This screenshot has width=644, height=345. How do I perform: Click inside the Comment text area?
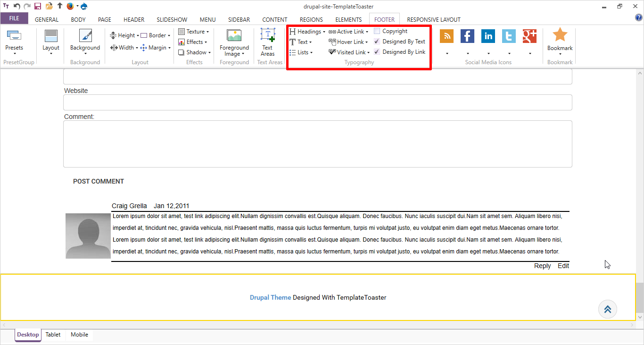tap(317, 144)
